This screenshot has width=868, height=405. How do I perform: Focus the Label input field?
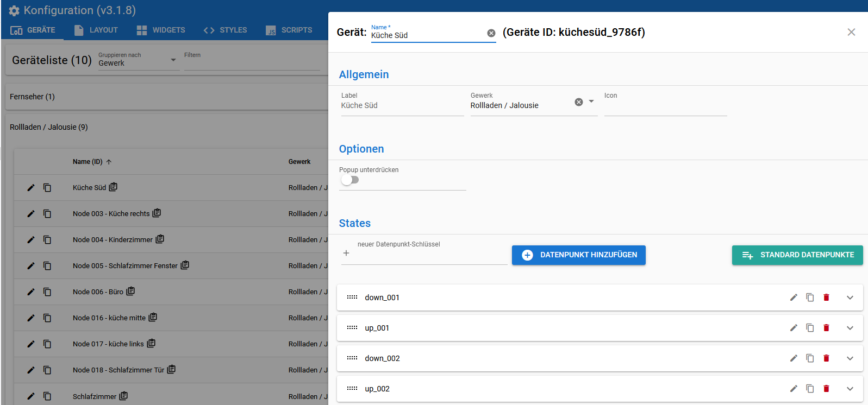point(403,105)
